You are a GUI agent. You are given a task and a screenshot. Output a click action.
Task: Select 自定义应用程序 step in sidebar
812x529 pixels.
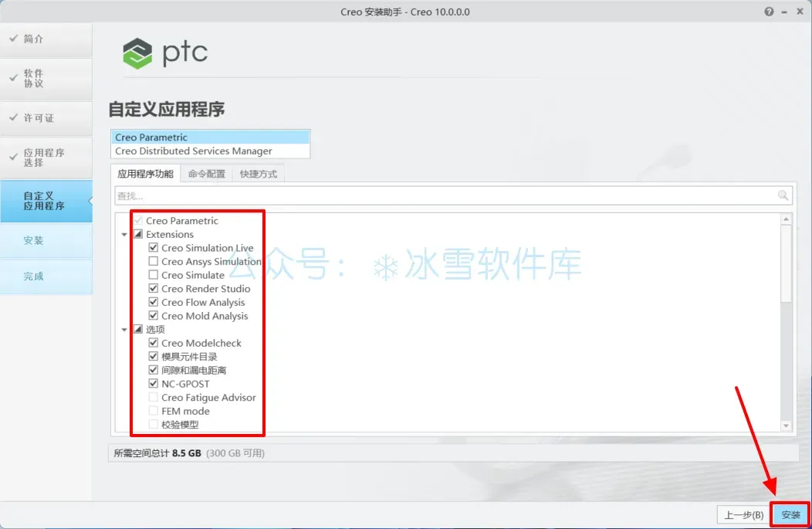(46, 201)
